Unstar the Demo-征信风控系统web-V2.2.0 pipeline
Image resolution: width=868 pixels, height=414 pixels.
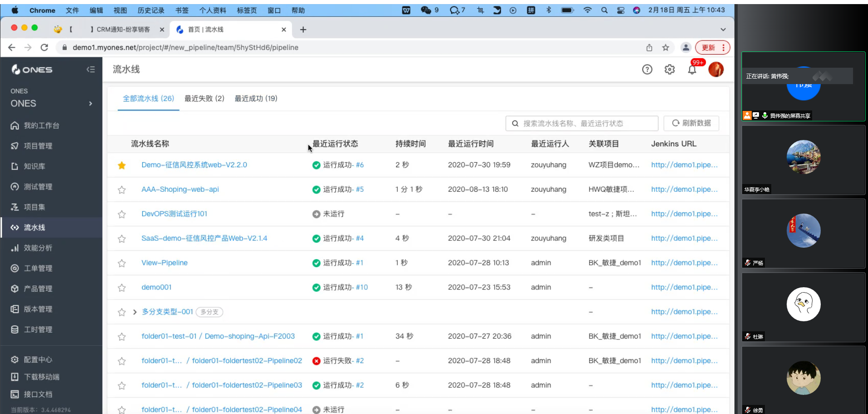(x=122, y=165)
